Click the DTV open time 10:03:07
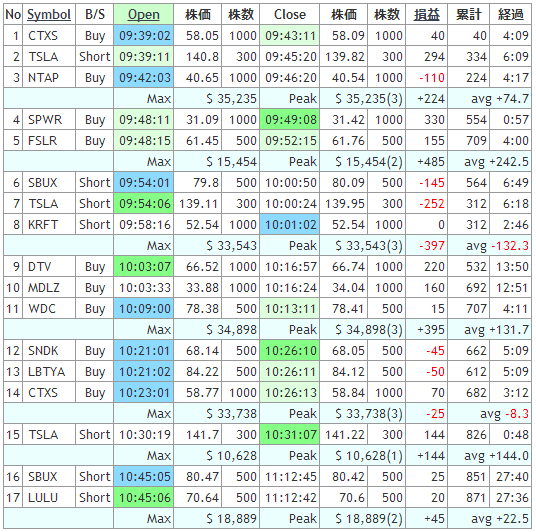Viewport: 536px width, 532px height. point(144,267)
